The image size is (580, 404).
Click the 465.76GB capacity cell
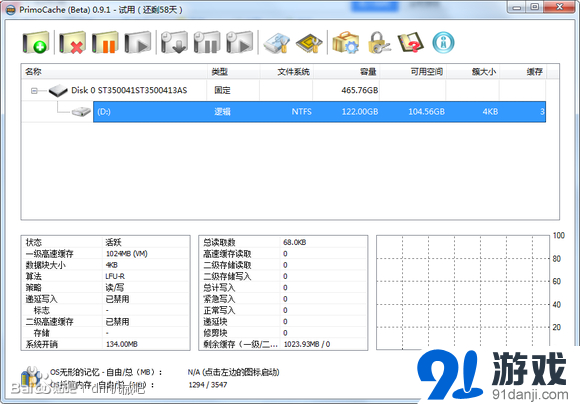[x=360, y=90]
